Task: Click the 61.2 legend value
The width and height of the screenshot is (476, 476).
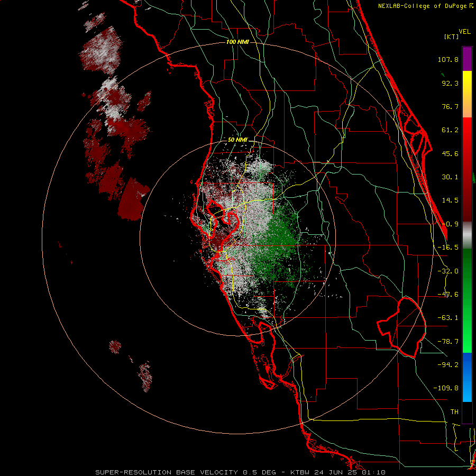Action: pos(450,130)
